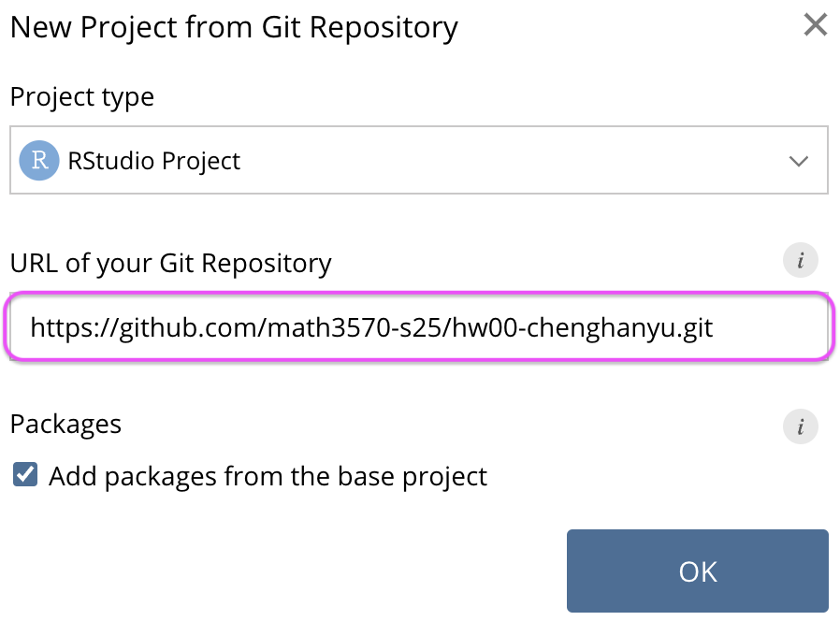This screenshot has width=840, height=621.
Task: Open info icon beside Packages heading
Action: (x=801, y=426)
